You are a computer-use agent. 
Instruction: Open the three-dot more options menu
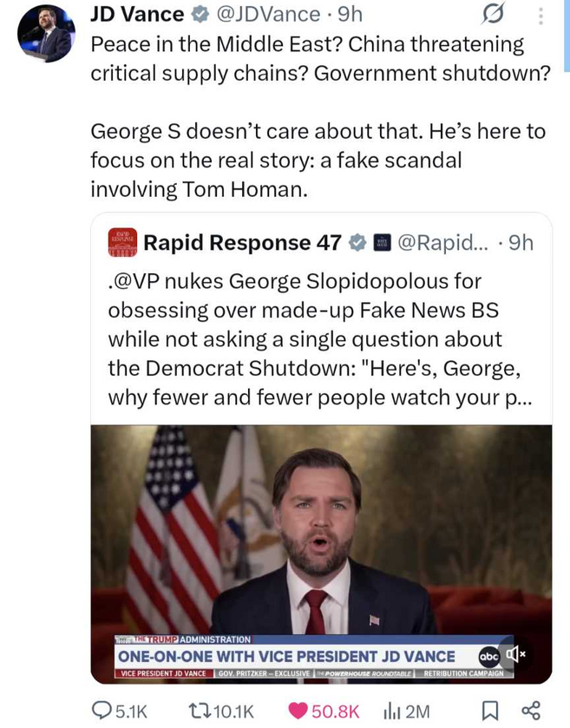pyautogui.click(x=541, y=16)
